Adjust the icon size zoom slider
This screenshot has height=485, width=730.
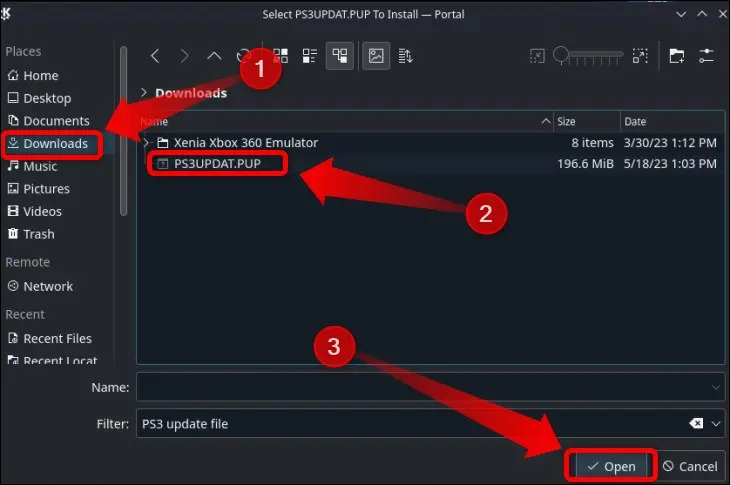coord(588,55)
